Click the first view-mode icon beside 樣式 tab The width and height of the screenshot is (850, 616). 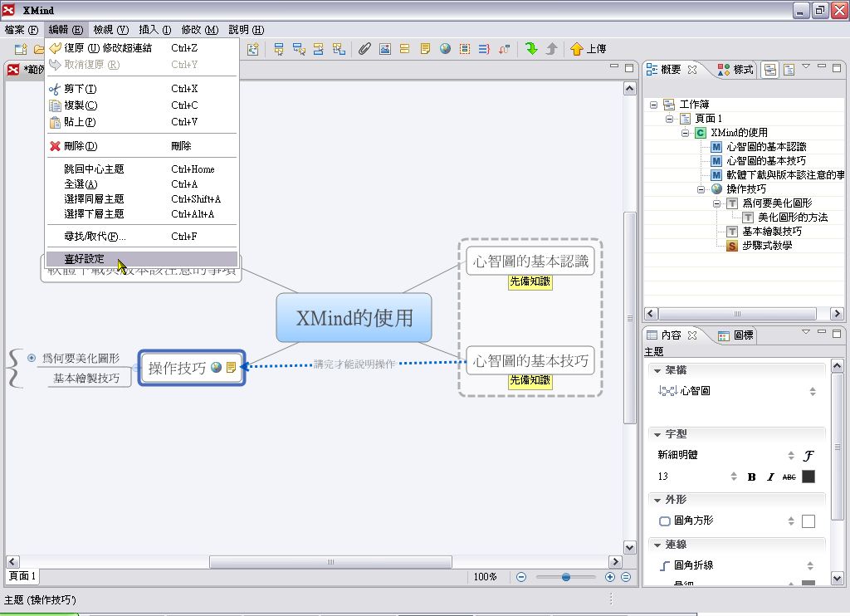pos(770,70)
